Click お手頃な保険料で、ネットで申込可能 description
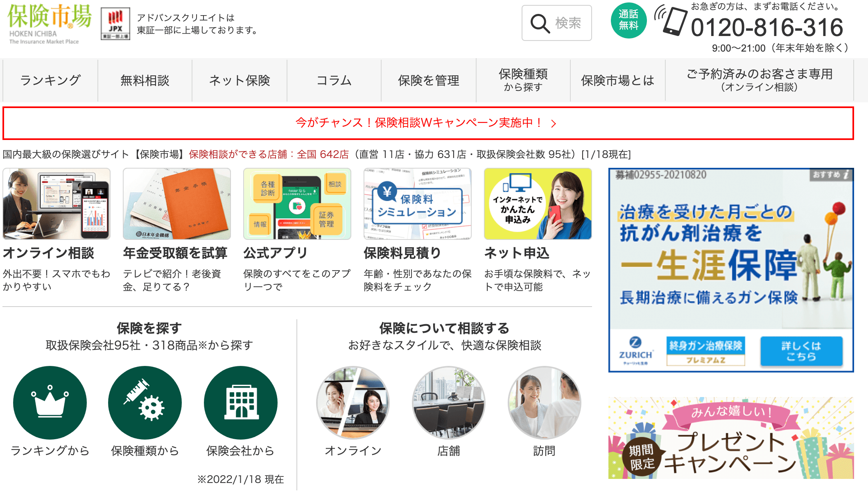This screenshot has height=492, width=868. tap(538, 280)
